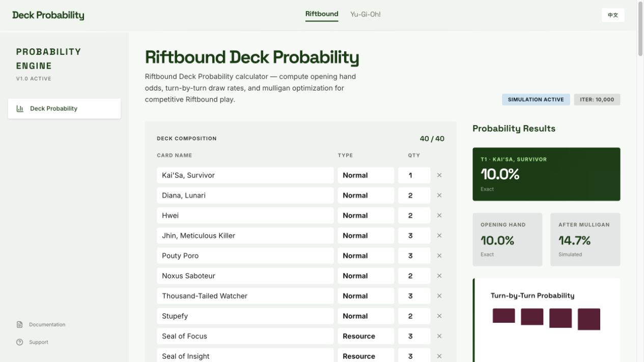Image resolution: width=644 pixels, height=362 pixels.
Task: Remove Jhin, Meticulous Killer row
Action: point(439,235)
